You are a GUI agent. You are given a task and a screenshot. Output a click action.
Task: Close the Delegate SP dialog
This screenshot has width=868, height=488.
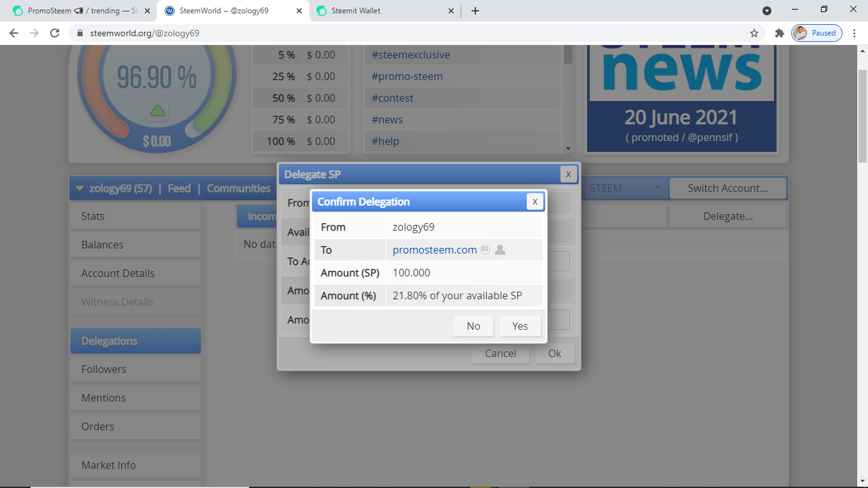click(569, 174)
